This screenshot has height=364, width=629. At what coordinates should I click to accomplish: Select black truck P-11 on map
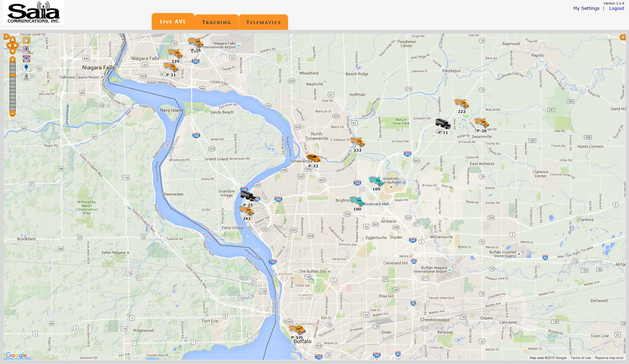point(443,124)
